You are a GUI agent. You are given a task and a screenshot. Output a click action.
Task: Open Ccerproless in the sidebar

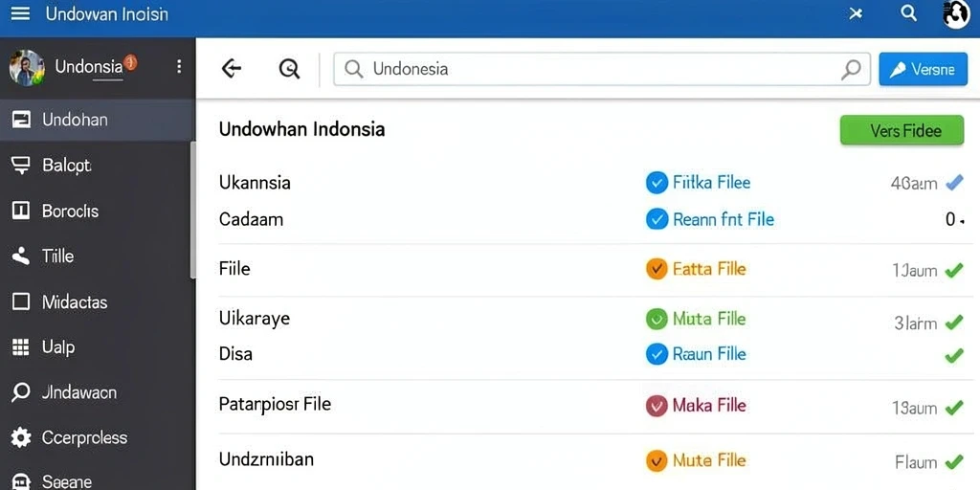pos(99,437)
